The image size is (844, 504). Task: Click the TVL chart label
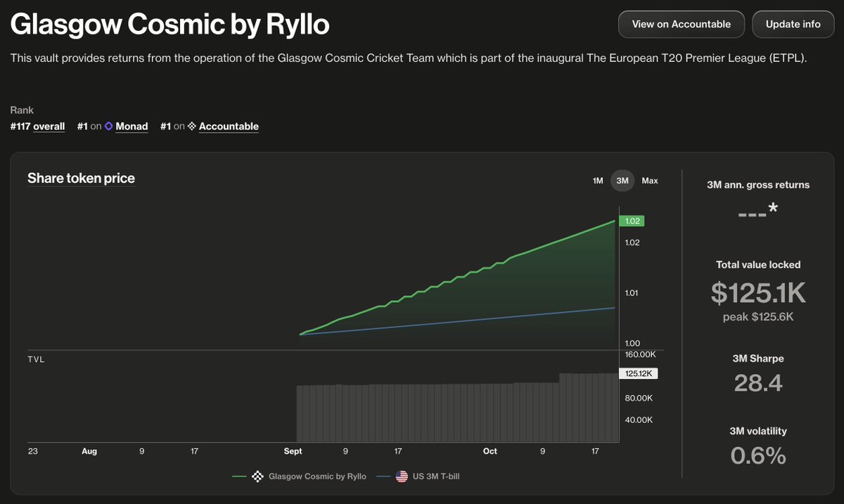tap(36, 360)
